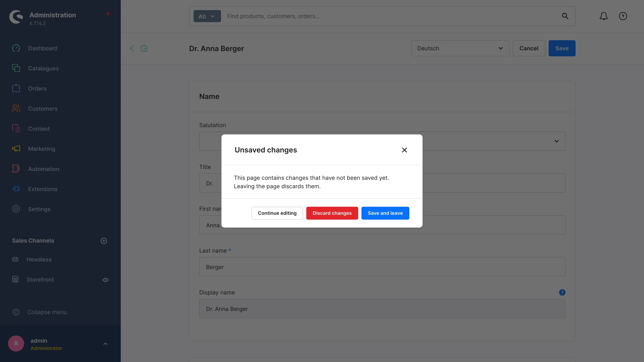Click Discard changes button
644x362 pixels.
332,213
